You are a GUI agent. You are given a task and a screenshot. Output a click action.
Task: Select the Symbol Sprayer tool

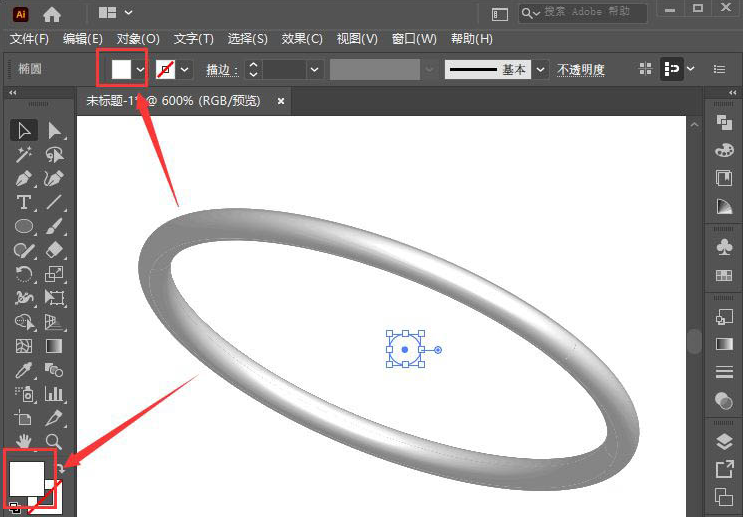(x=24, y=394)
